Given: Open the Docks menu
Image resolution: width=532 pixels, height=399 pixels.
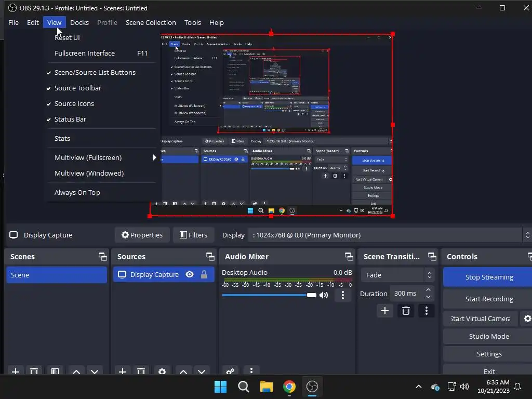Looking at the screenshot, I should [79, 22].
